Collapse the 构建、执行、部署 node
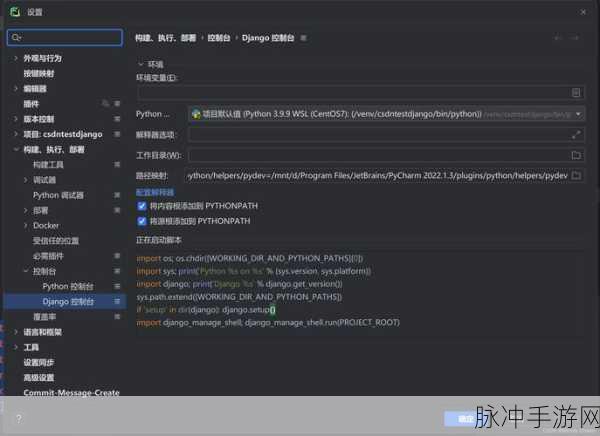The height and width of the screenshot is (436, 600). [16, 149]
